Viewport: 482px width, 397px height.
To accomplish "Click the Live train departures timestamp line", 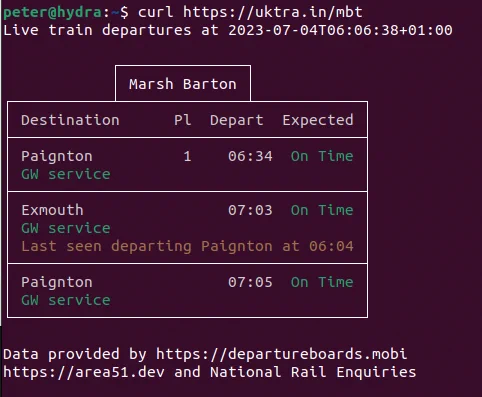I will point(228,30).
